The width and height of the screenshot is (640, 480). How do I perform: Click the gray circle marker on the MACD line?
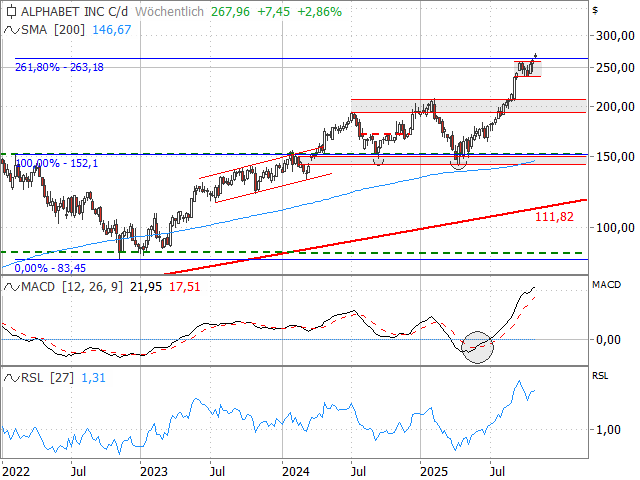pyautogui.click(x=478, y=347)
